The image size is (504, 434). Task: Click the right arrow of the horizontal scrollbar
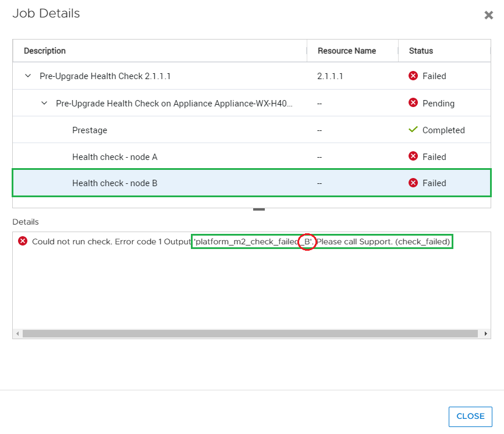pyautogui.click(x=487, y=333)
